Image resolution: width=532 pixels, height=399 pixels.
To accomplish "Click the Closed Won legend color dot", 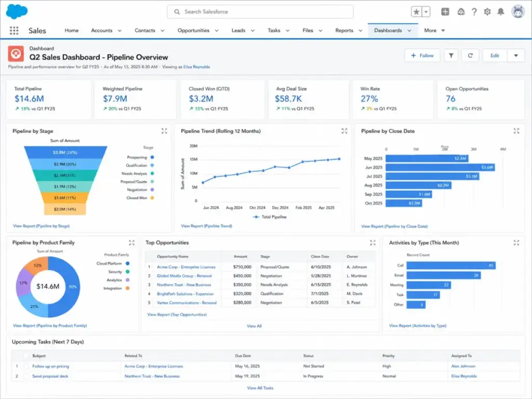I will (x=152, y=198).
